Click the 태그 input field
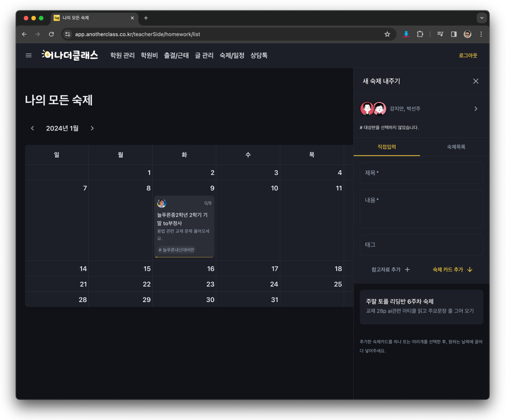 pos(421,245)
